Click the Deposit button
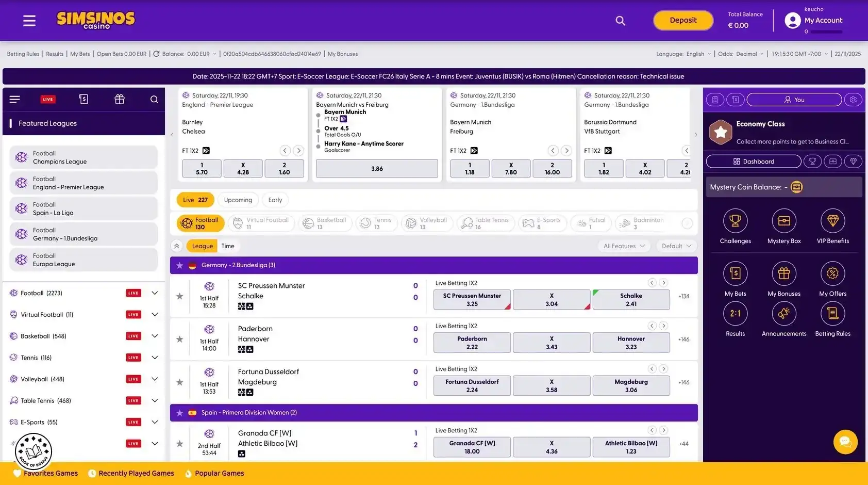Screen dimensions: 868x485 coord(683,20)
